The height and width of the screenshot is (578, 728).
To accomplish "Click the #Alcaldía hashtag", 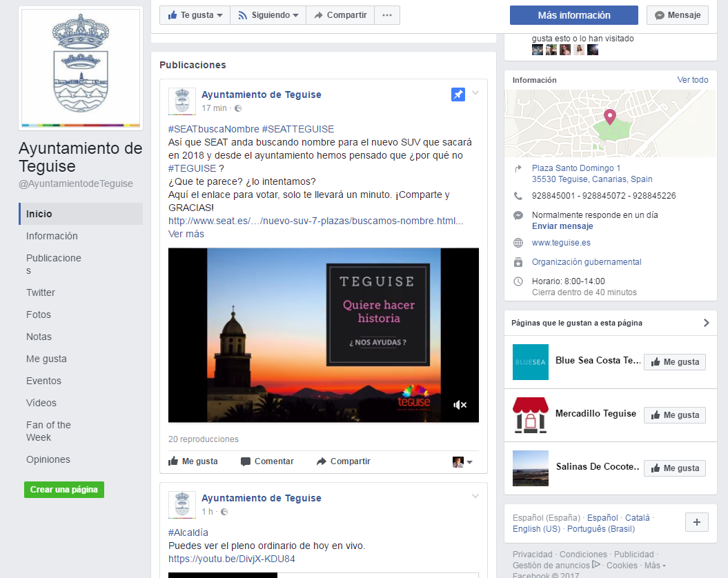I will 188,532.
